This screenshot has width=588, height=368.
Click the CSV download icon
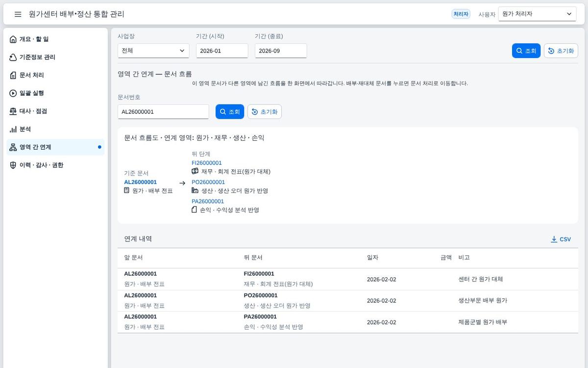[554, 239]
